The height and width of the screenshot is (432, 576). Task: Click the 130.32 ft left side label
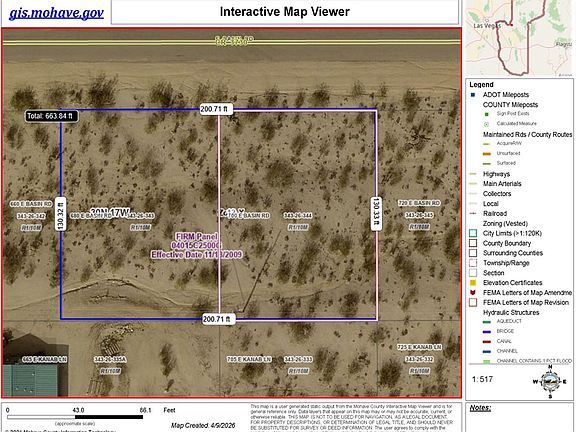(x=61, y=214)
